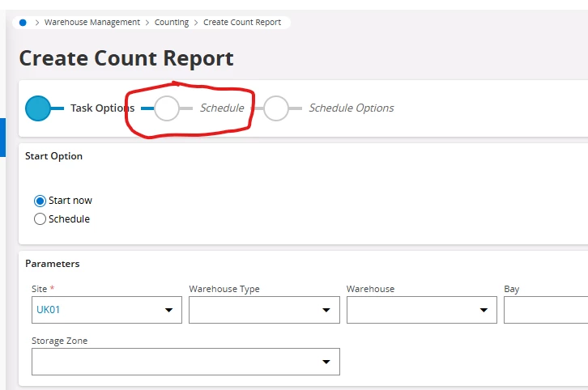The height and width of the screenshot is (390, 588).
Task: Open the Storage Zone combo box
Action: (185, 362)
